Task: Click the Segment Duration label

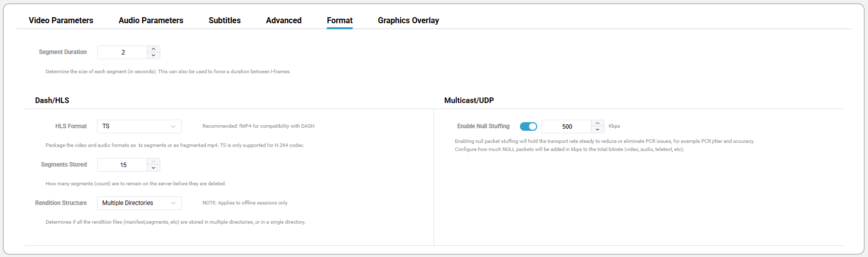Action: [x=63, y=52]
